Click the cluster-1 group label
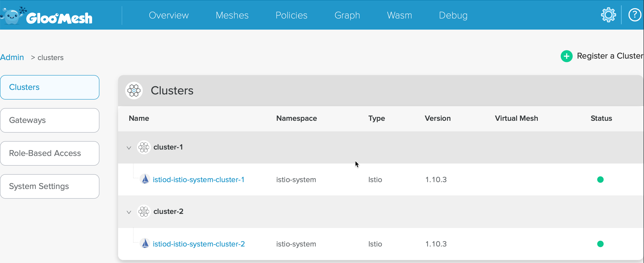The width and height of the screenshot is (644, 263). [x=168, y=147]
